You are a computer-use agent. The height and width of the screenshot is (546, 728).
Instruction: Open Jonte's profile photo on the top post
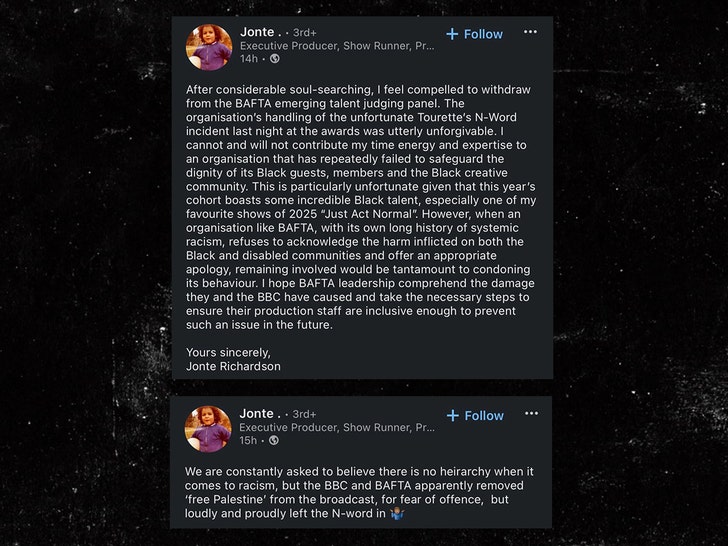(x=208, y=47)
